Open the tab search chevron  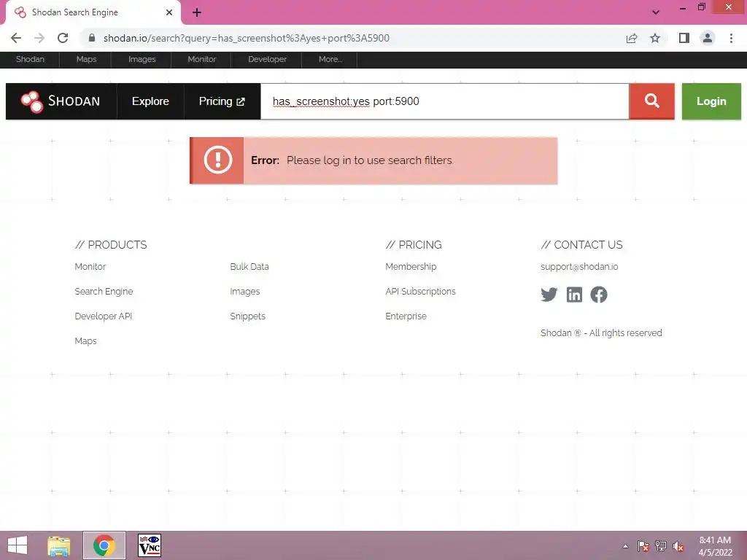tap(656, 12)
